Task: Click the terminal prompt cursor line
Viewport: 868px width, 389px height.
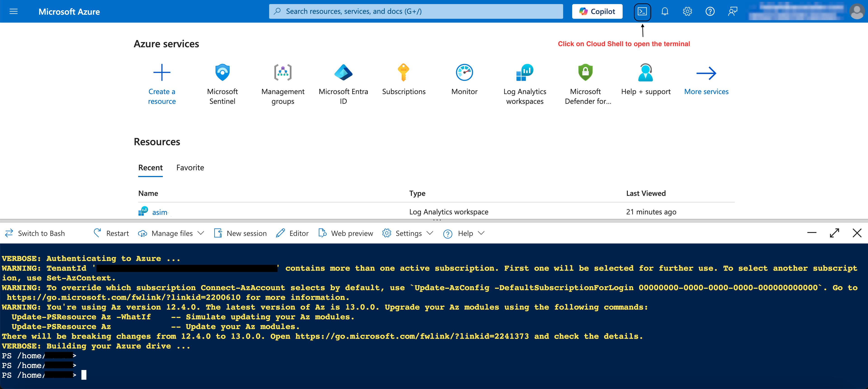Action: pyautogui.click(x=44, y=375)
